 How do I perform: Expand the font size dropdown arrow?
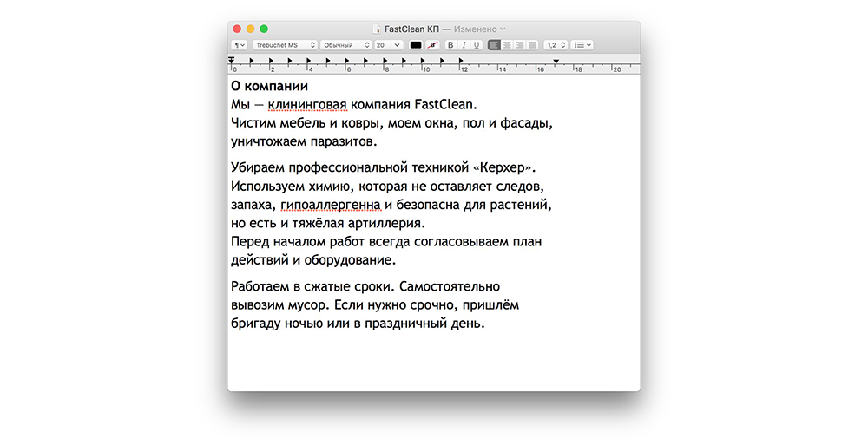tap(397, 45)
